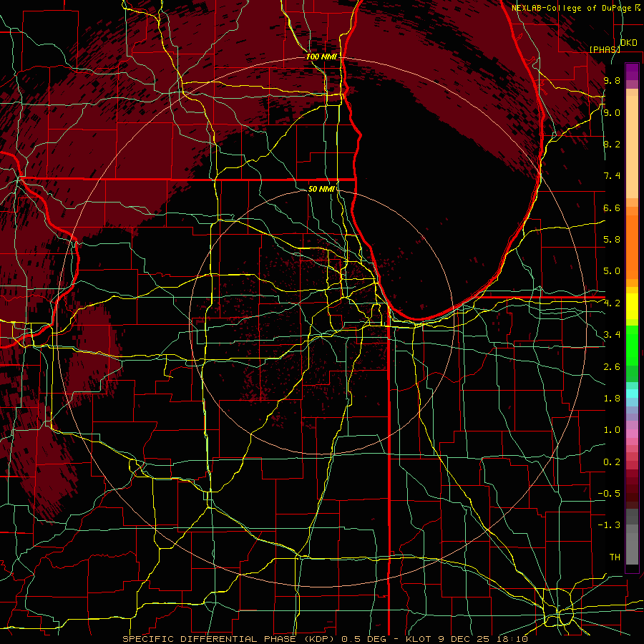Click the DKD label
The height and width of the screenshot is (644, 644).
point(628,43)
